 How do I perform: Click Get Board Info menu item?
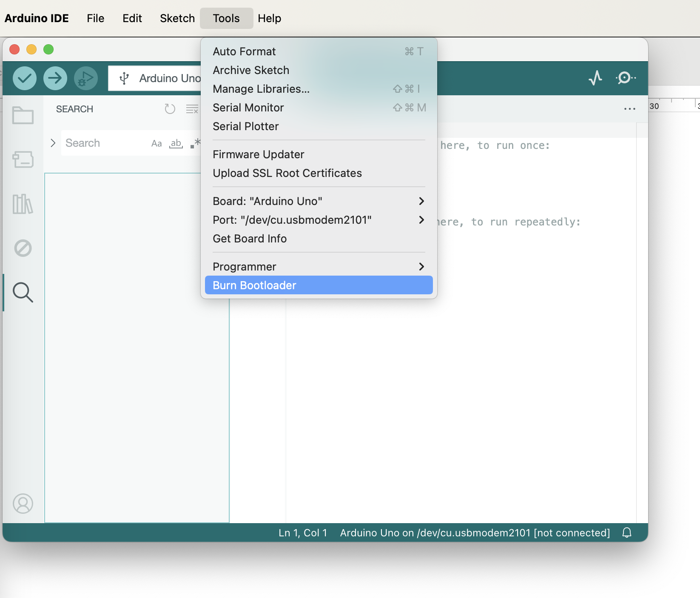319,239
